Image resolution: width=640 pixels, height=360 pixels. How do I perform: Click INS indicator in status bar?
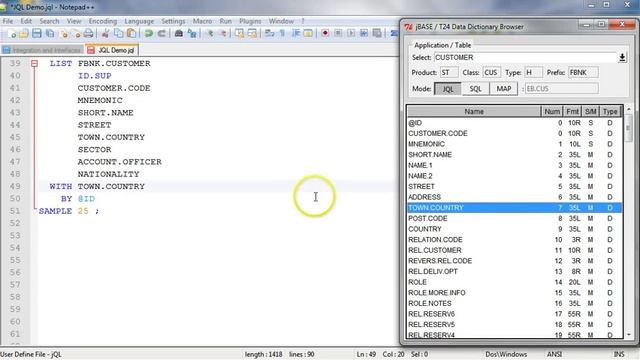pyautogui.click(x=619, y=354)
